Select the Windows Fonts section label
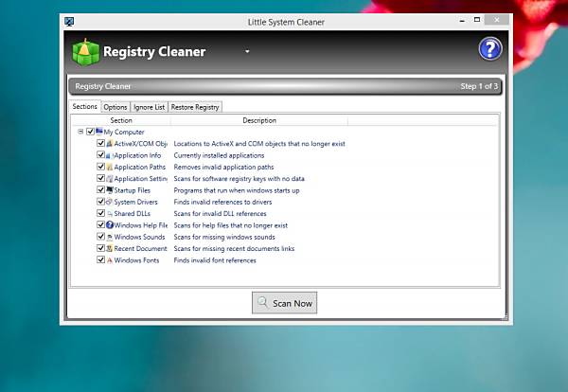 click(x=136, y=260)
